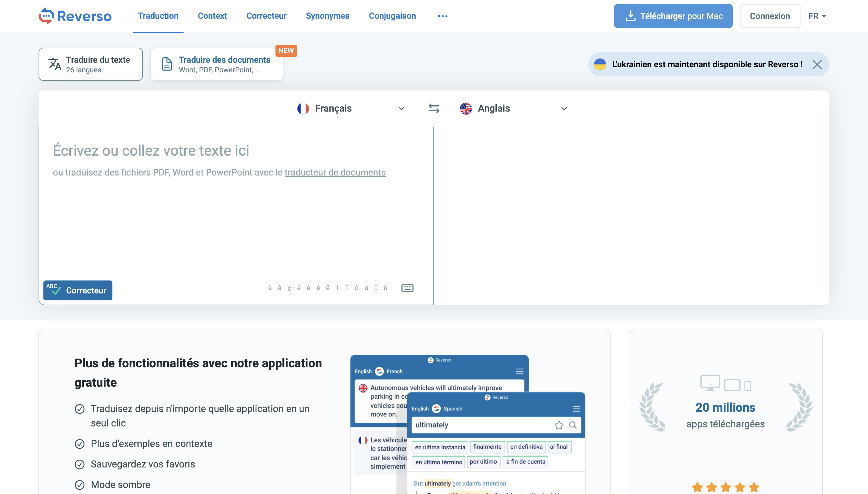Click the five-star rating row
The height and width of the screenshot is (494, 868).
tap(725, 488)
